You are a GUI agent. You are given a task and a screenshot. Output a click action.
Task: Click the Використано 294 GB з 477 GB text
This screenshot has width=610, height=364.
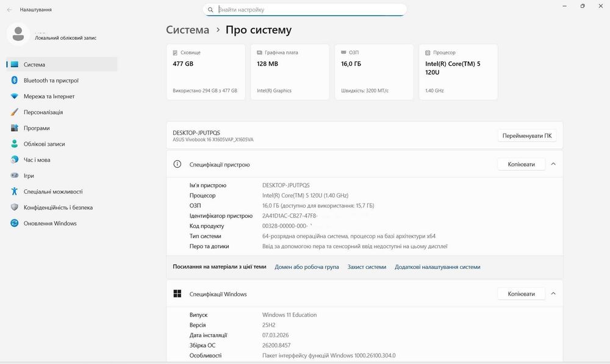click(x=205, y=91)
